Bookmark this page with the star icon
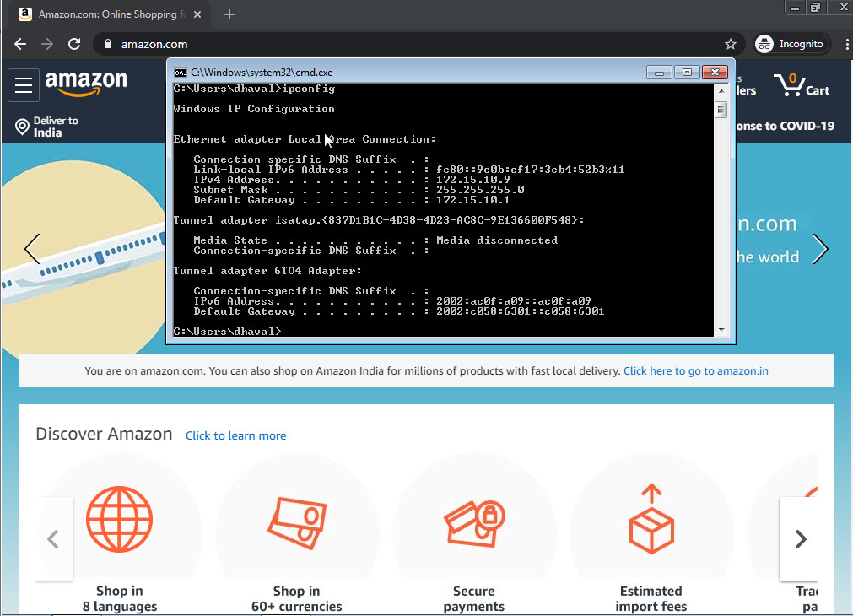Screen dimensions: 853x616 (x=730, y=44)
